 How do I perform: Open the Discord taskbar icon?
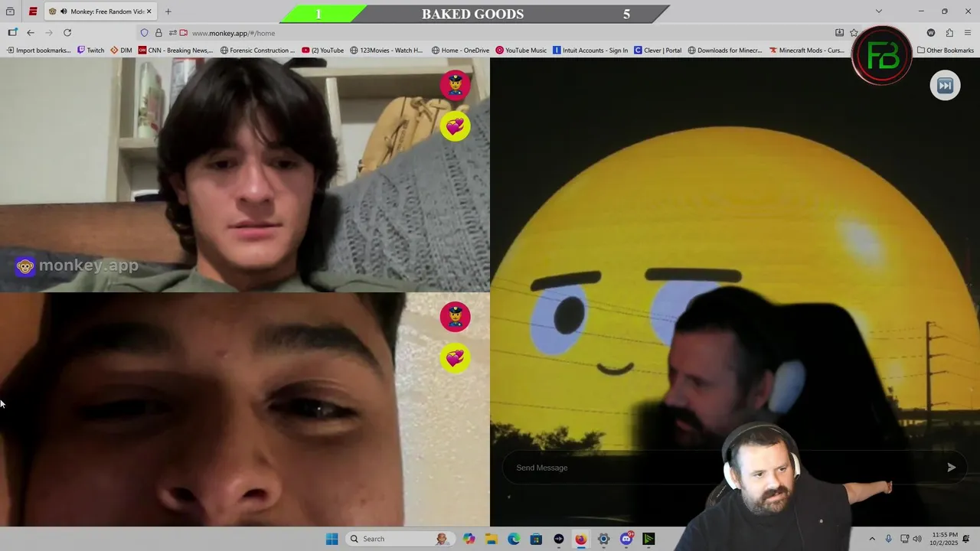pos(626,539)
